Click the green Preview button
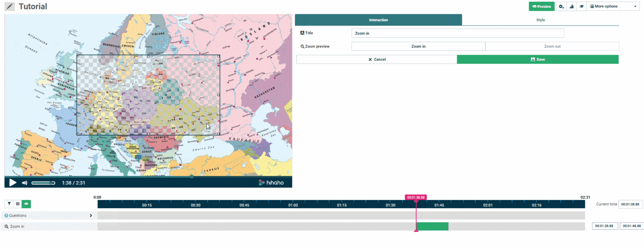 click(542, 6)
